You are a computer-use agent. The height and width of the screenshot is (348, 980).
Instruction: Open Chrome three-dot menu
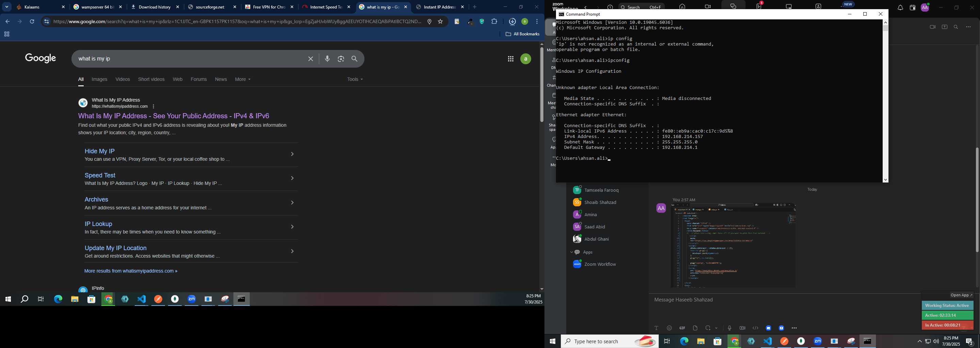coord(537,22)
